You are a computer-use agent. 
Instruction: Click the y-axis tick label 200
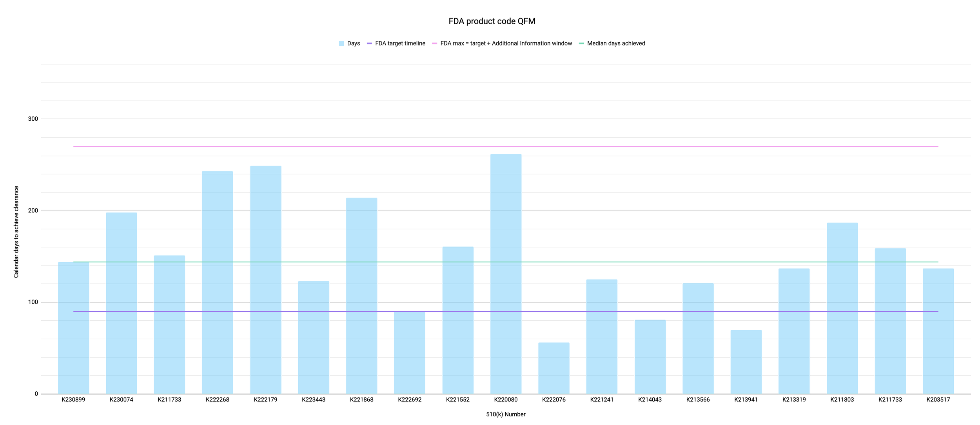point(33,211)
